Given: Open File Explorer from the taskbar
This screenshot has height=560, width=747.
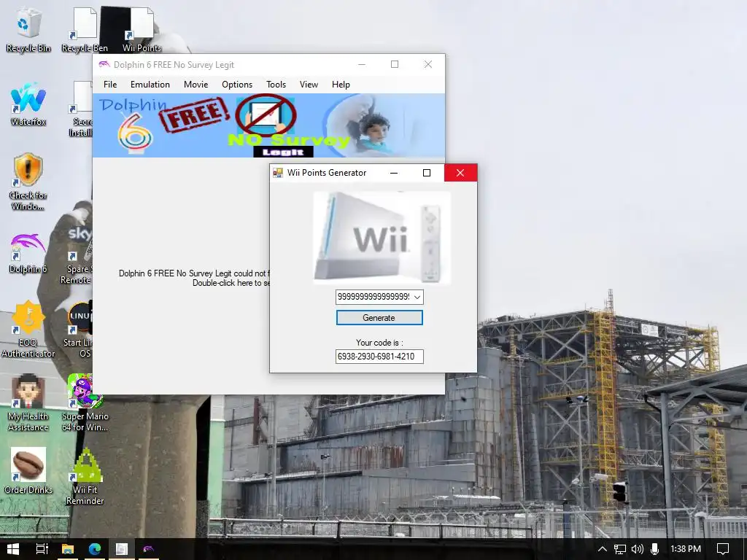Looking at the screenshot, I should pyautogui.click(x=68, y=549).
